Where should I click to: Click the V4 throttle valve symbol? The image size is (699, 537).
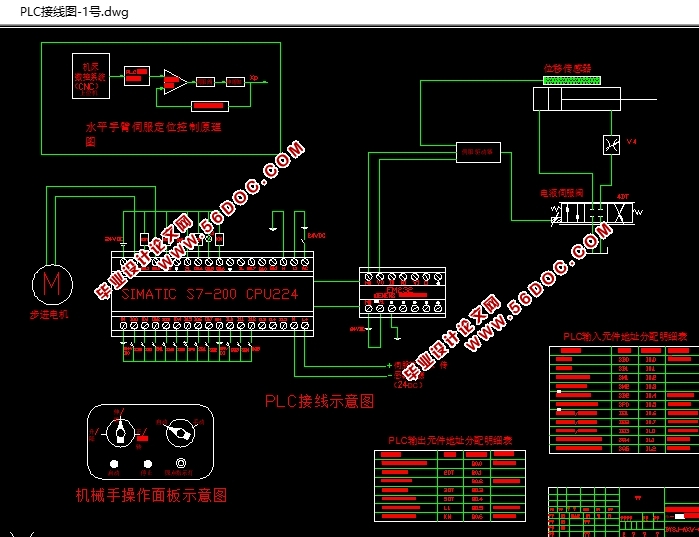(611, 145)
